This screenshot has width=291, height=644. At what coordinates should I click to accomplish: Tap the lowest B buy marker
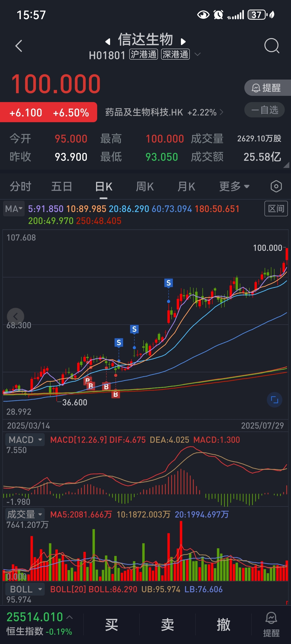[115, 394]
